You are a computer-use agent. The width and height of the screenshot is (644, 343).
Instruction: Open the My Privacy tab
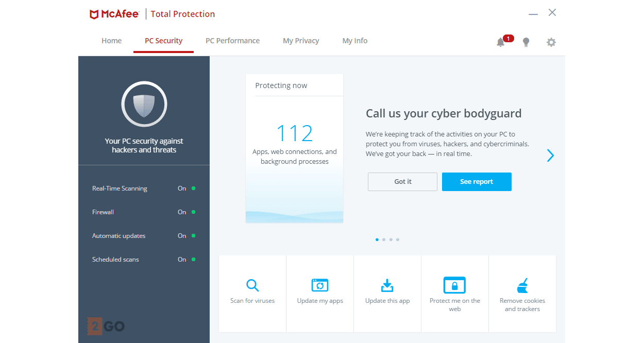tap(301, 41)
